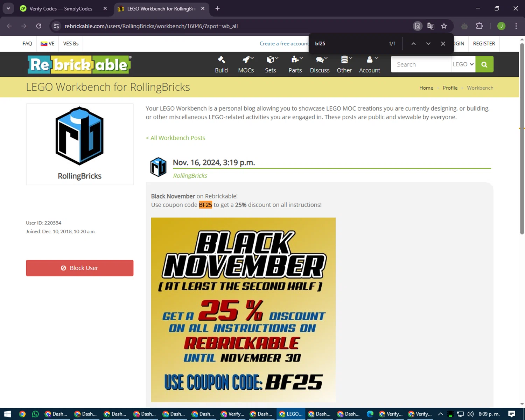Click the small RollingBricks avatar beside post
This screenshot has width=525, height=420.
(x=158, y=167)
